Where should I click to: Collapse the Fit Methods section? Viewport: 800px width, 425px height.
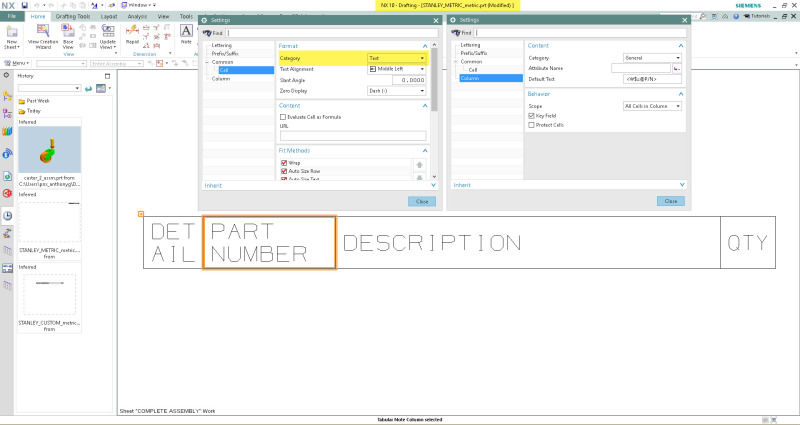tap(424, 151)
